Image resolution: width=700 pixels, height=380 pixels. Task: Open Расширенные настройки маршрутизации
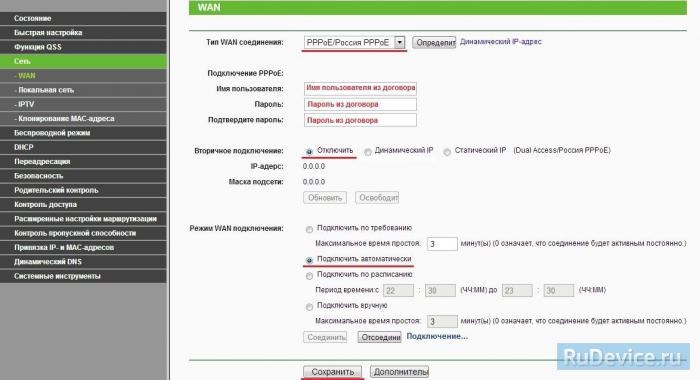point(83,219)
